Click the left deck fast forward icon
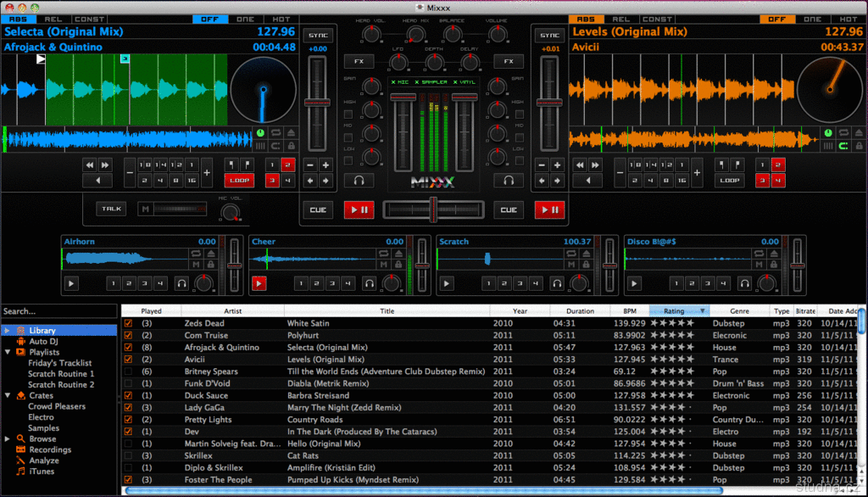Screen dimensions: 868x497 pos(105,165)
